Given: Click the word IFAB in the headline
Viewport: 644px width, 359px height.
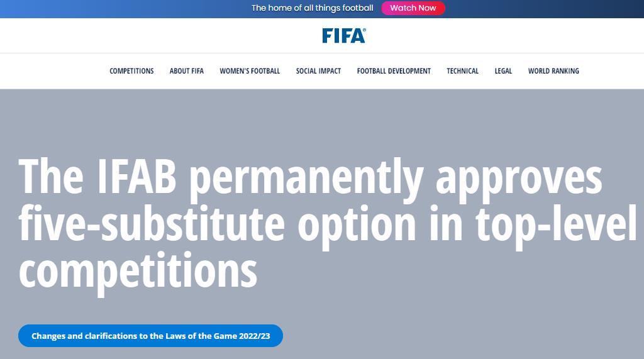Looking at the screenshot, I should pyautogui.click(x=136, y=177).
